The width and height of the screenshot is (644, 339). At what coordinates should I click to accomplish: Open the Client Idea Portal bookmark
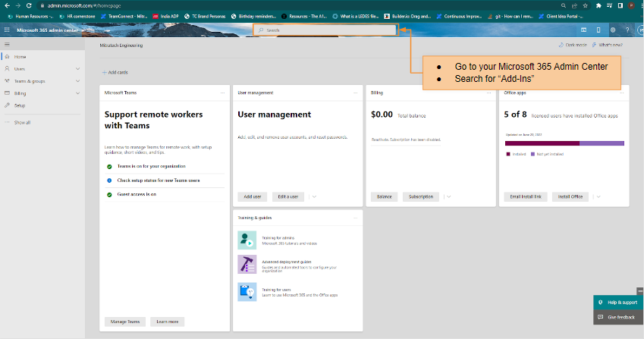point(561,17)
